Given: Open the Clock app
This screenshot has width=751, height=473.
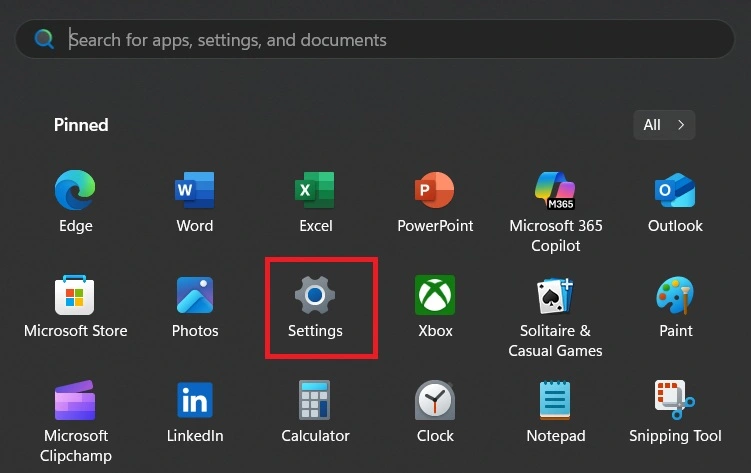Looking at the screenshot, I should click(x=435, y=401).
